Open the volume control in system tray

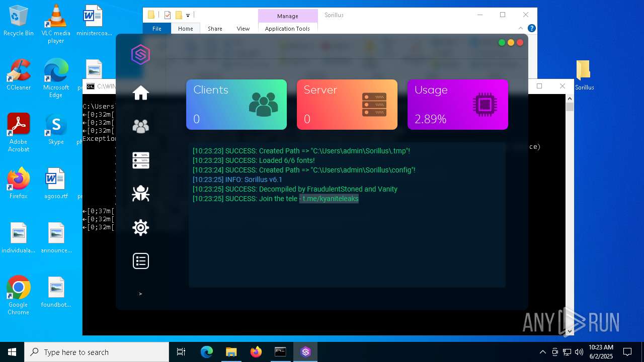[579, 352]
